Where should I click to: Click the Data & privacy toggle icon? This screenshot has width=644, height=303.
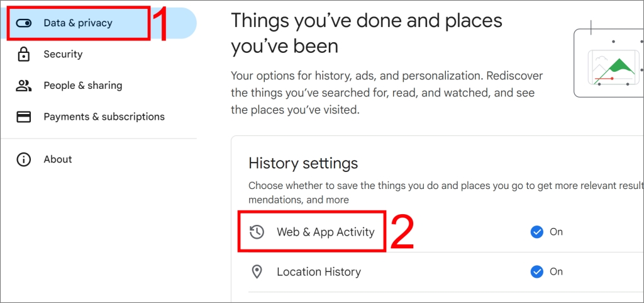point(23,23)
